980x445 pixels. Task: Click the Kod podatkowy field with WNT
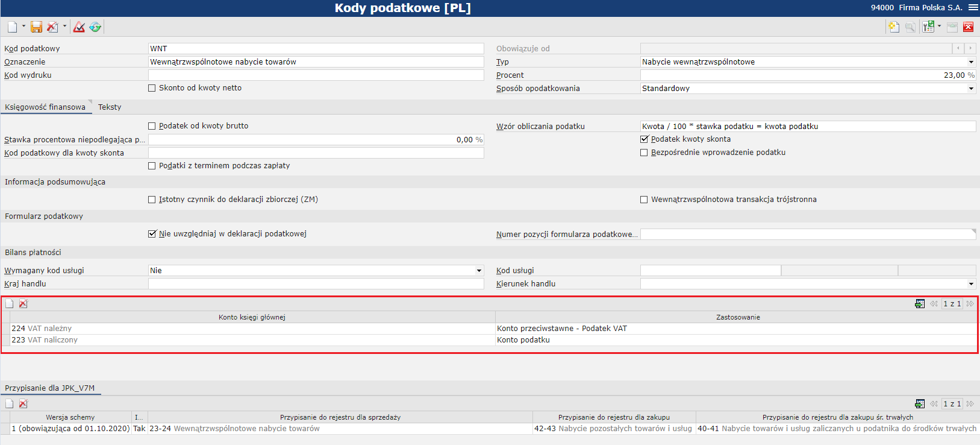coord(316,48)
